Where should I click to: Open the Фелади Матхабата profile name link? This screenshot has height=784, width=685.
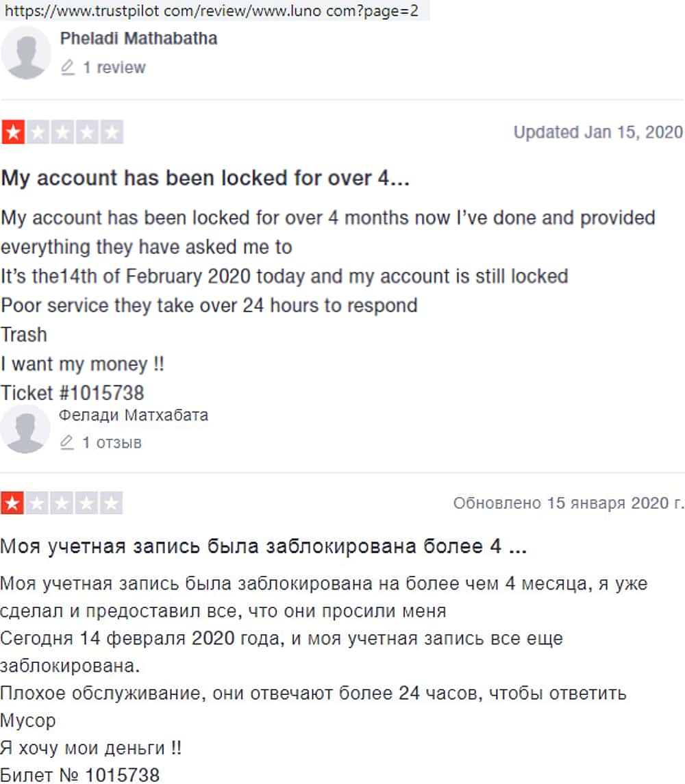click(134, 415)
